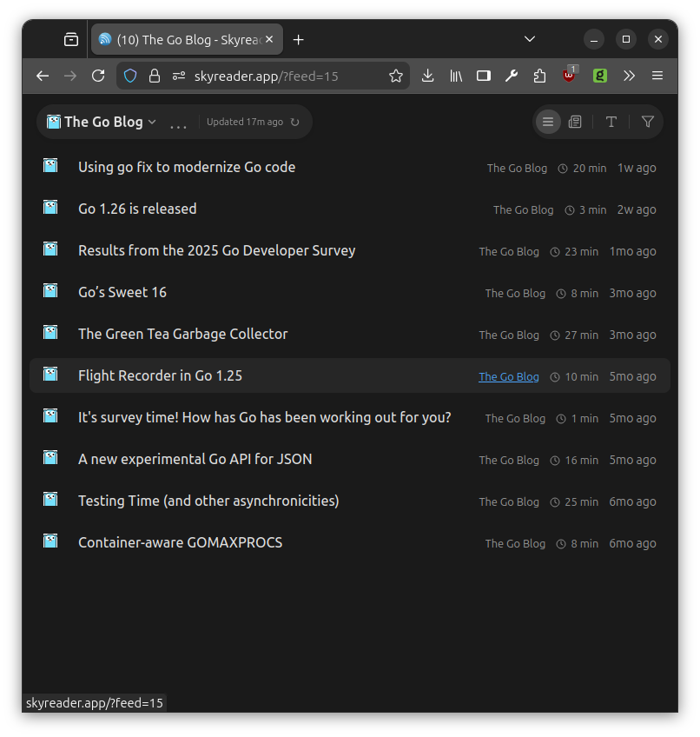Viewport: 700px width, 737px height.
Task: Open the filter funnel icon
Action: [x=647, y=122]
